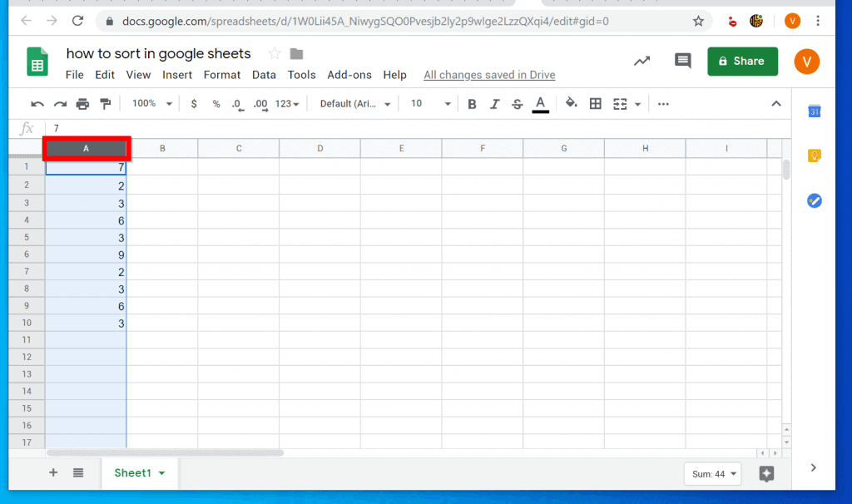Open the font size 10 dropdown
This screenshot has width=852, height=504.
(430, 104)
